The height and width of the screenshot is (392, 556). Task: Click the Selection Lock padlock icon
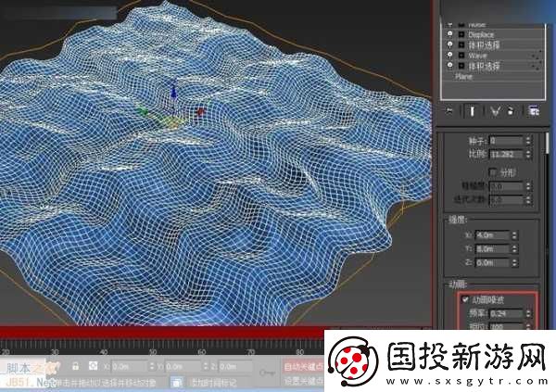point(75,366)
